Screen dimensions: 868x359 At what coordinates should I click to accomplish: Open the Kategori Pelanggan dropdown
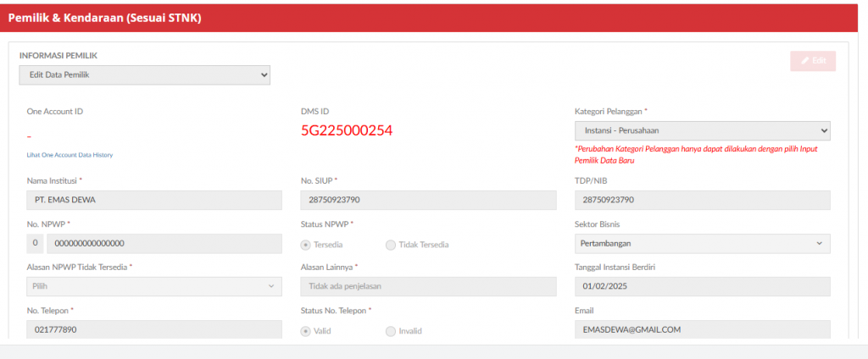click(702, 130)
